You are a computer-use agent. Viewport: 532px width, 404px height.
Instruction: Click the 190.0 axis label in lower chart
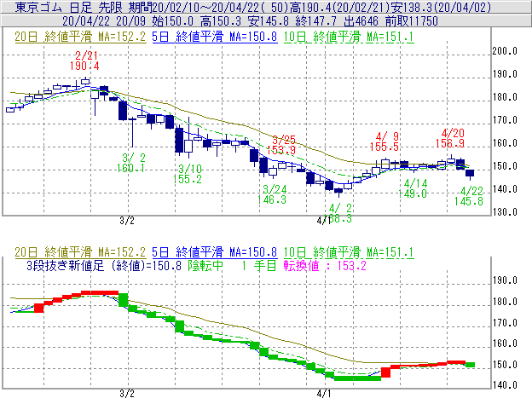(x=505, y=280)
